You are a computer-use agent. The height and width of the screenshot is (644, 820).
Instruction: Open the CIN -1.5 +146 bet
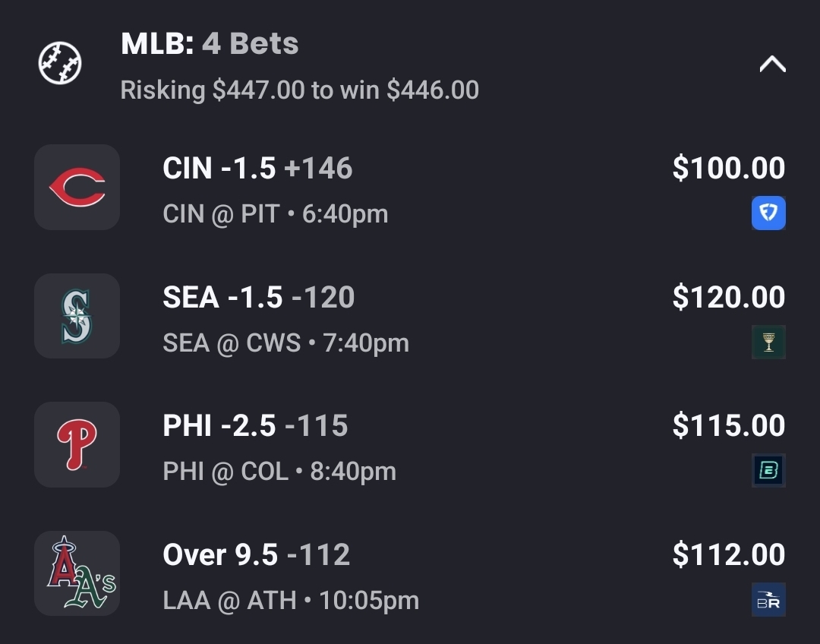pyautogui.click(x=257, y=169)
